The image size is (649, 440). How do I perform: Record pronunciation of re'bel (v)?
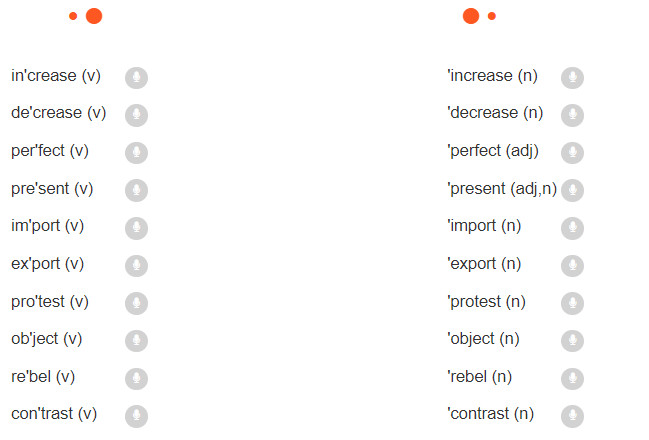137,378
